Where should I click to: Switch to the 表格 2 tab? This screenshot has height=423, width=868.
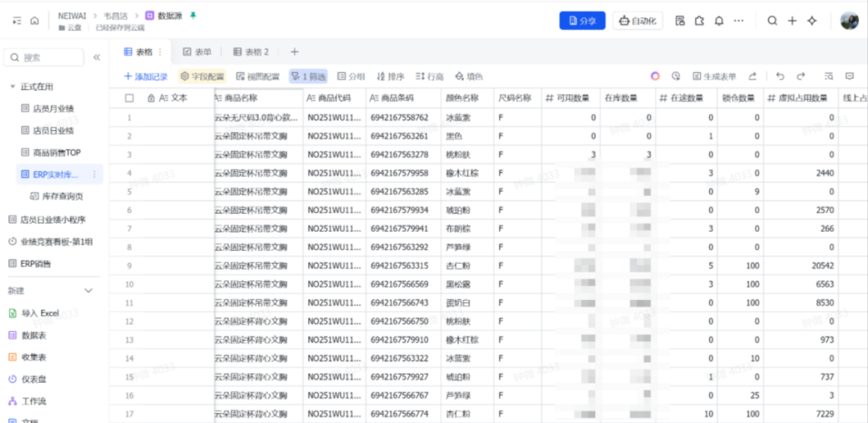[251, 52]
